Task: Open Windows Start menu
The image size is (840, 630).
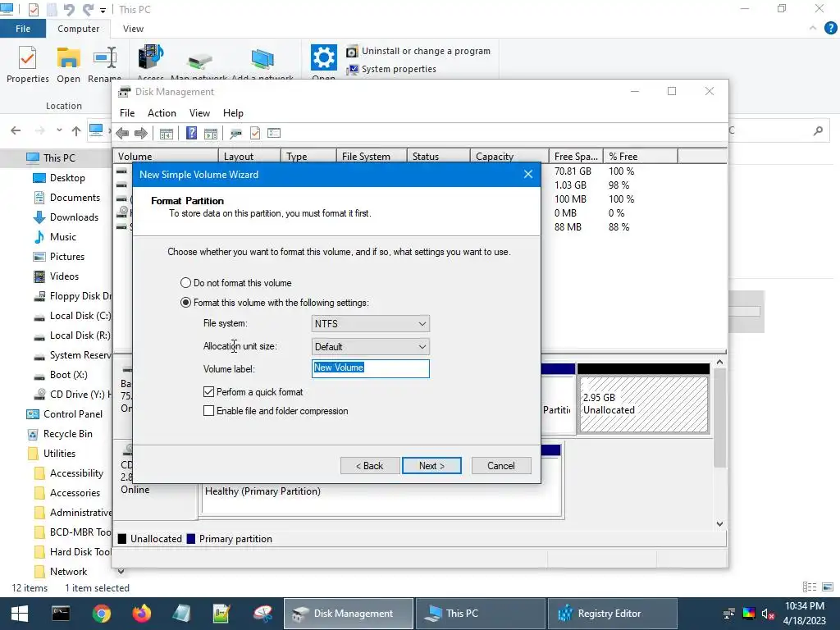Action: click(20, 614)
